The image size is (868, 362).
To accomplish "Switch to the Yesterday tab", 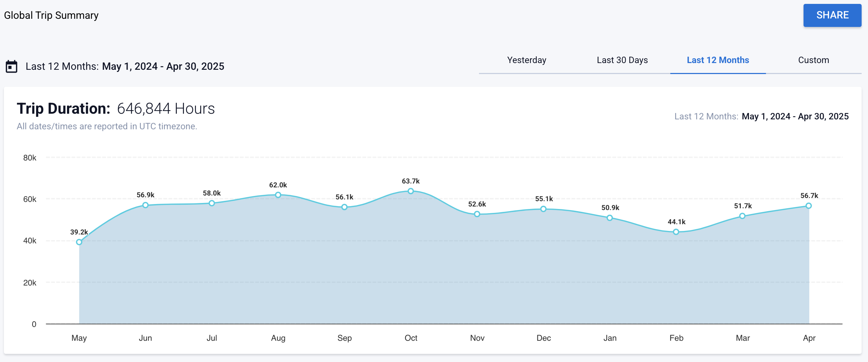I will coord(526,60).
